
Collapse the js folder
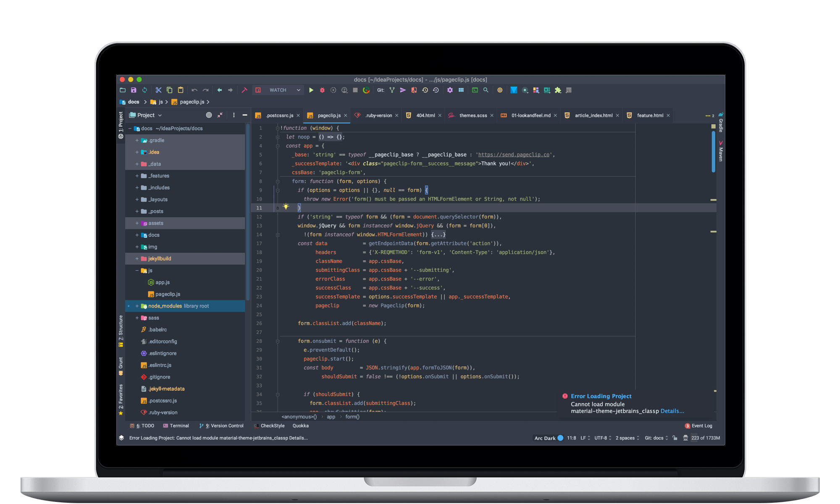click(137, 270)
